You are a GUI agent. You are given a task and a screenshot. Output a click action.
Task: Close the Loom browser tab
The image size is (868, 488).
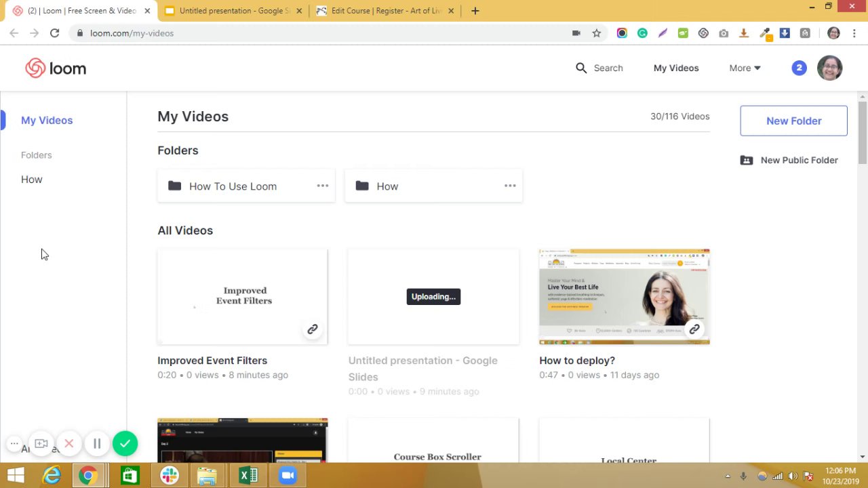point(147,11)
